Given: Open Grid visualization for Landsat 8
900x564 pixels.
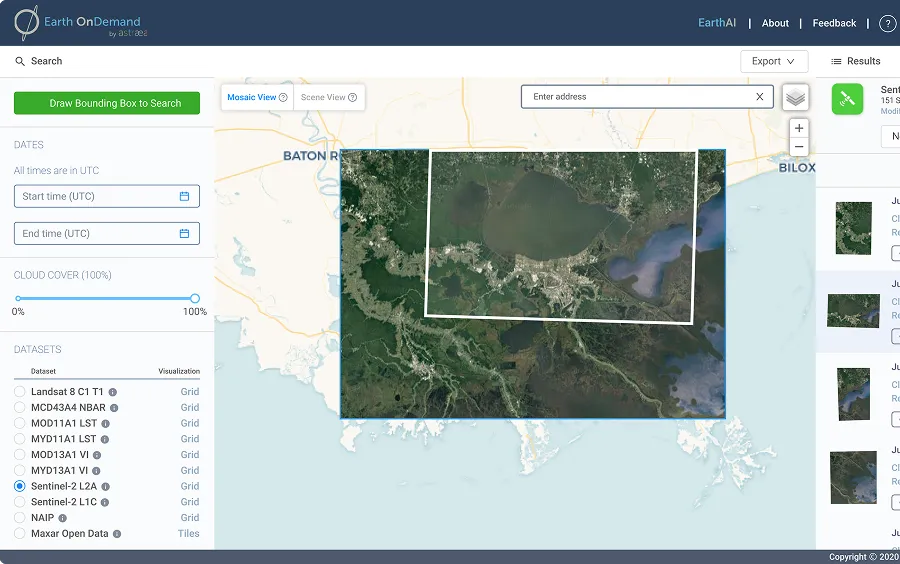Looking at the screenshot, I should pos(190,392).
